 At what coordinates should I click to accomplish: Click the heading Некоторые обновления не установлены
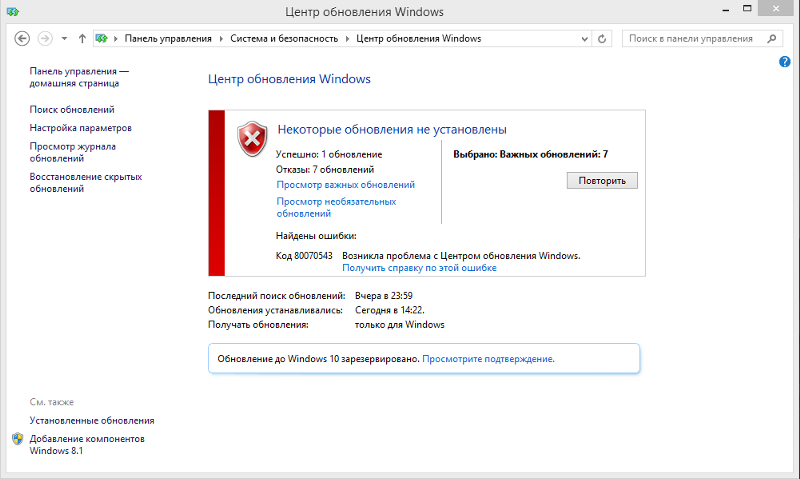click(x=392, y=130)
